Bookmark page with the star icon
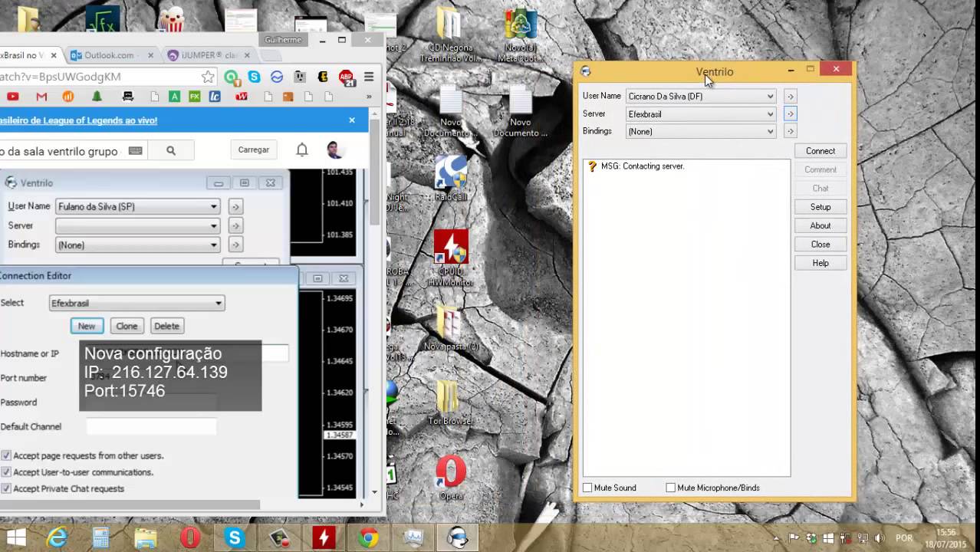 (208, 77)
